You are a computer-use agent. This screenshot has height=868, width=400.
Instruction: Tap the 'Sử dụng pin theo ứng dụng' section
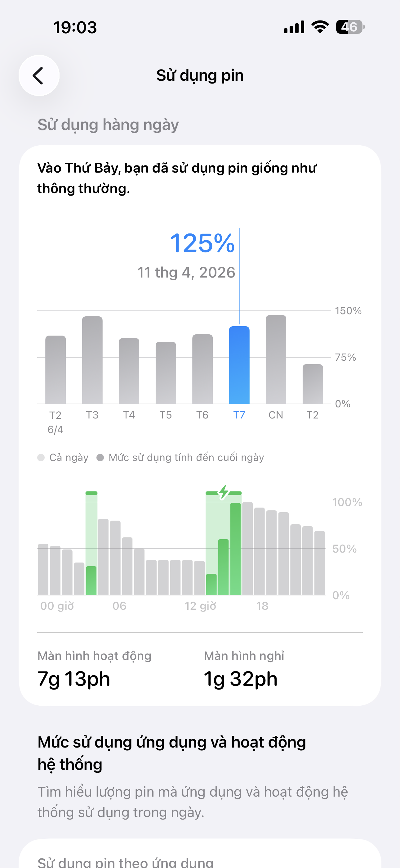125,862
